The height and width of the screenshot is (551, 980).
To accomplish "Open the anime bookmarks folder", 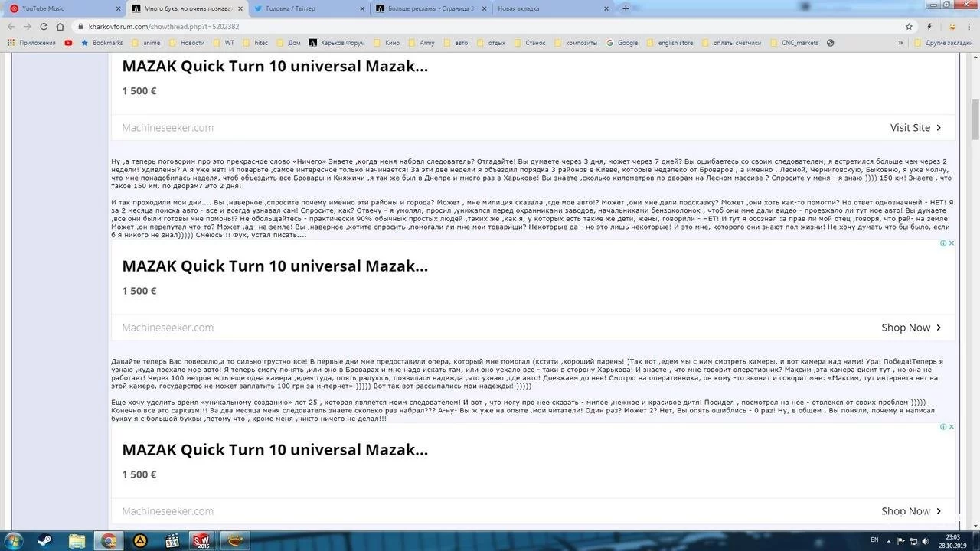I will 145,43.
